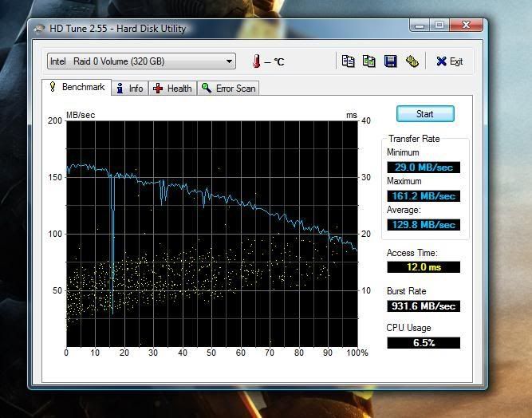The width and height of the screenshot is (532, 418).
Task: Click the 100% label on the x-axis
Action: coord(357,353)
